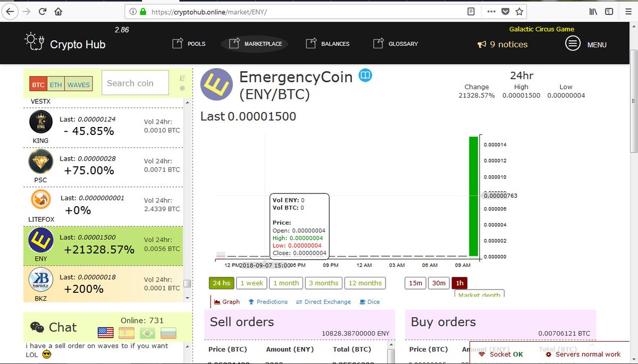Select PSC diamond coin in the list

tap(41, 162)
